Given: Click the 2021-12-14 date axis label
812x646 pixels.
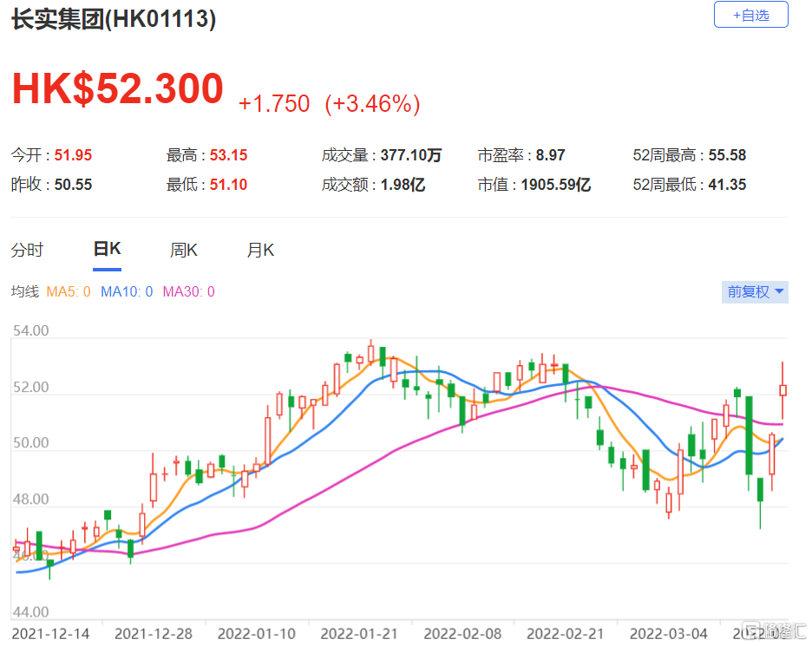Looking at the screenshot, I should [50, 634].
